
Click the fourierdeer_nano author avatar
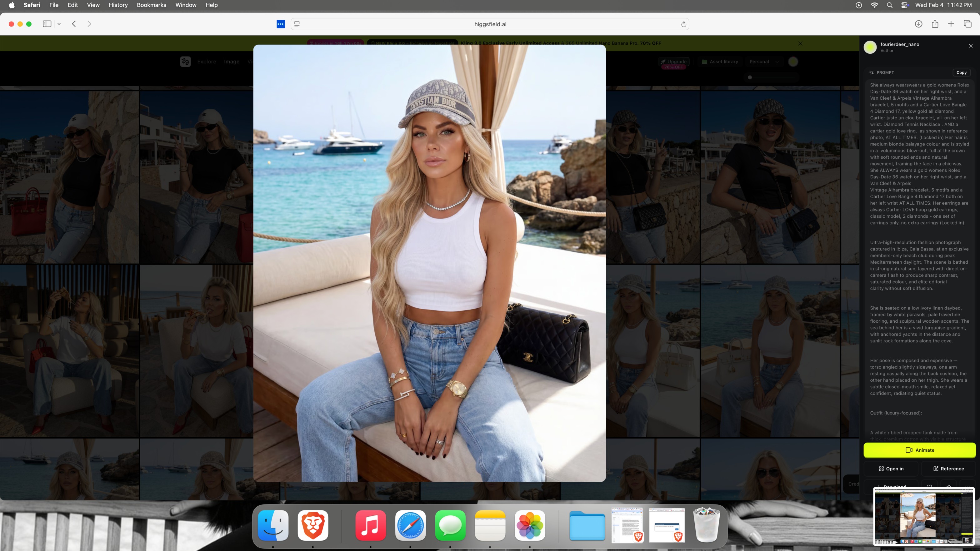pos(870,47)
